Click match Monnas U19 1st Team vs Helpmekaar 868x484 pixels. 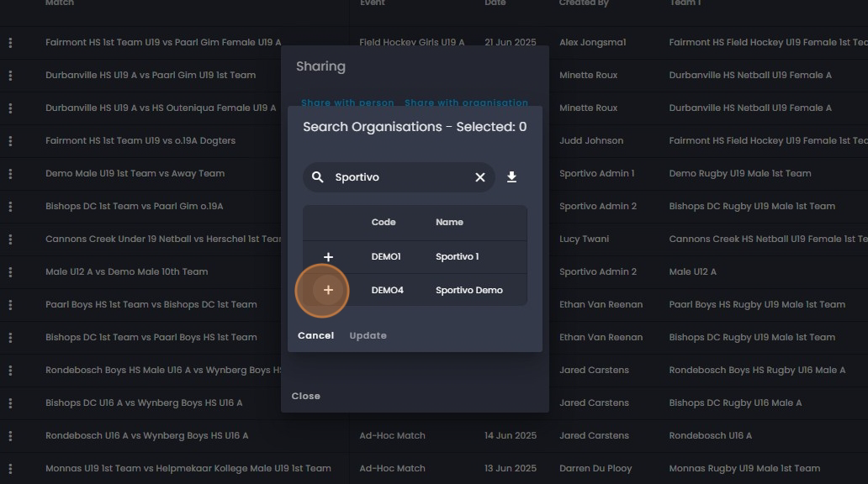coord(188,469)
